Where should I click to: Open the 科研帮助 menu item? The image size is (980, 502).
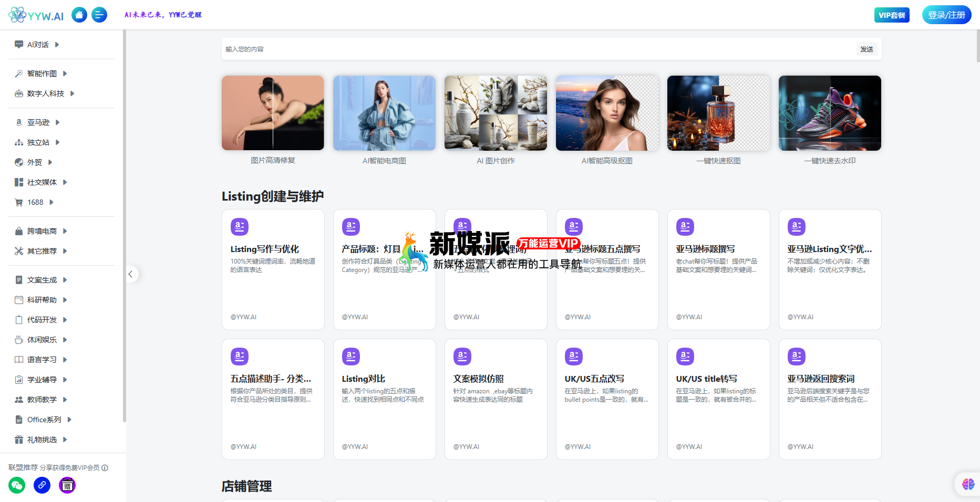click(x=42, y=300)
